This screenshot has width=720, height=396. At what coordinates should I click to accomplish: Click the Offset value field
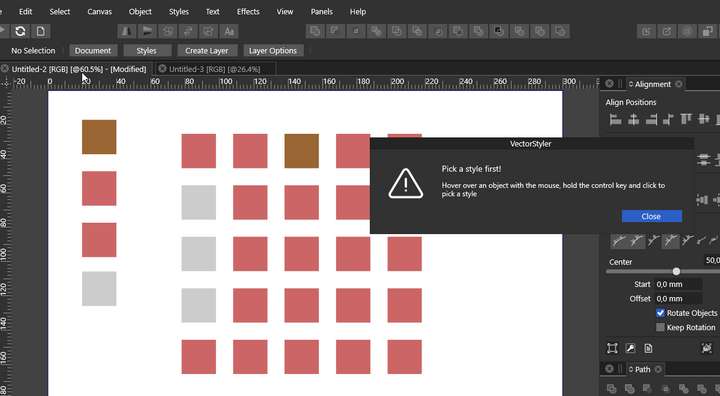pos(678,299)
